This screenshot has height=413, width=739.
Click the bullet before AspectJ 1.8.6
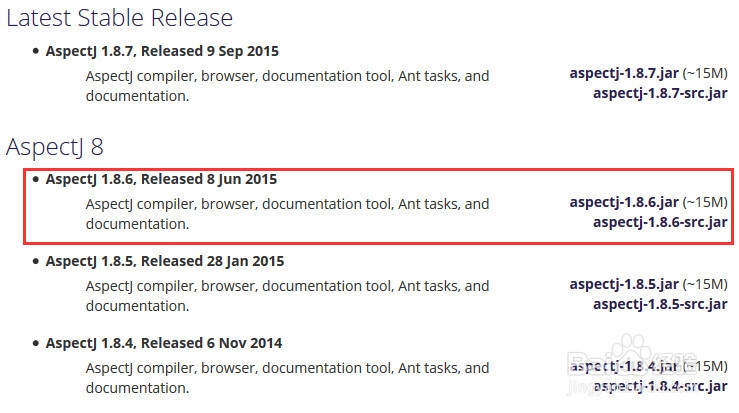[36, 179]
